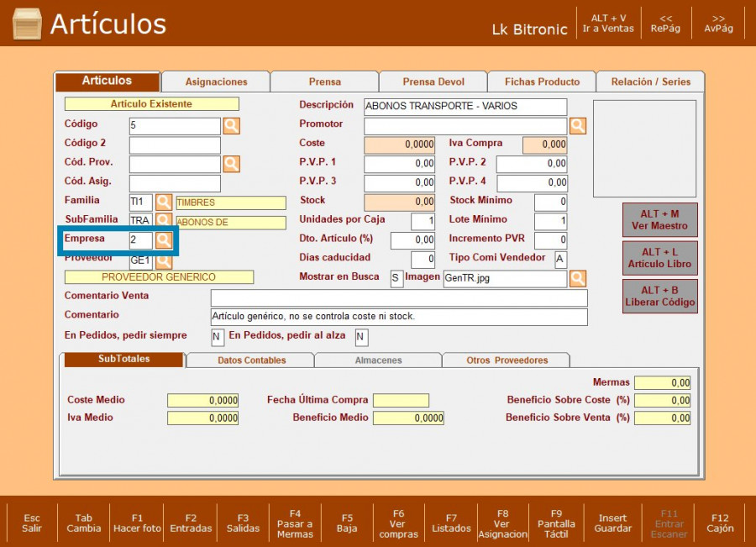756x547 pixels.
Task: Click the Artículos box icon in header
Action: [x=27, y=24]
